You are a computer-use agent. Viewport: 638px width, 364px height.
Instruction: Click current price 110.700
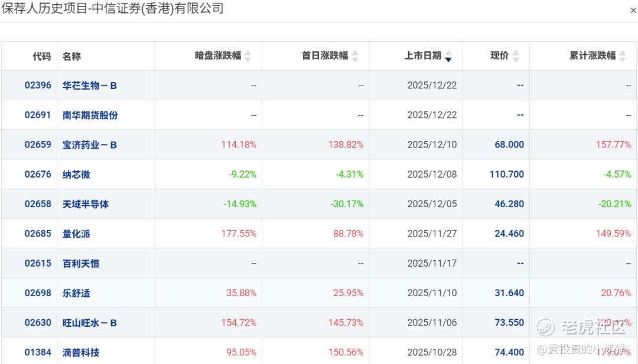click(x=507, y=174)
